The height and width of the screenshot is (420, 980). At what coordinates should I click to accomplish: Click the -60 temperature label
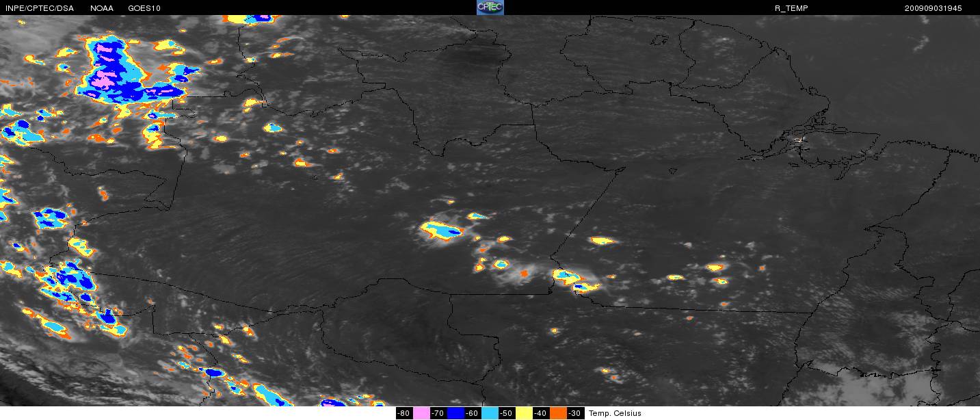coord(472,413)
